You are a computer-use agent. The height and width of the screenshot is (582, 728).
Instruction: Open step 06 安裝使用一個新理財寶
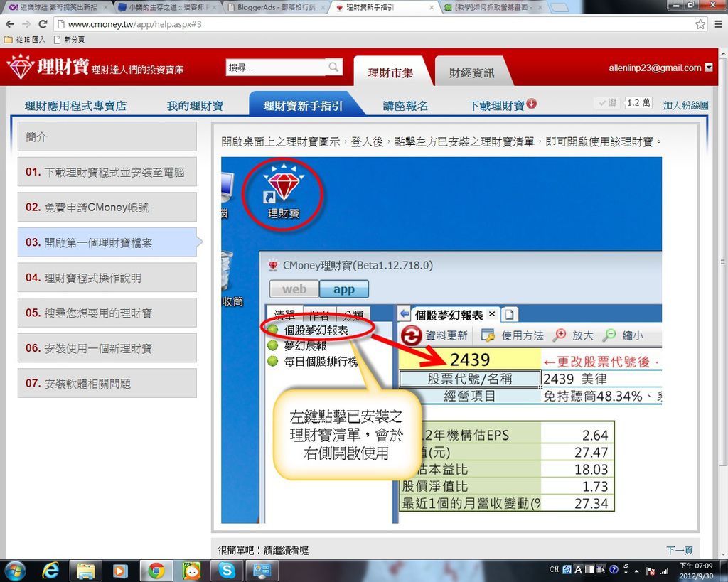click(107, 348)
